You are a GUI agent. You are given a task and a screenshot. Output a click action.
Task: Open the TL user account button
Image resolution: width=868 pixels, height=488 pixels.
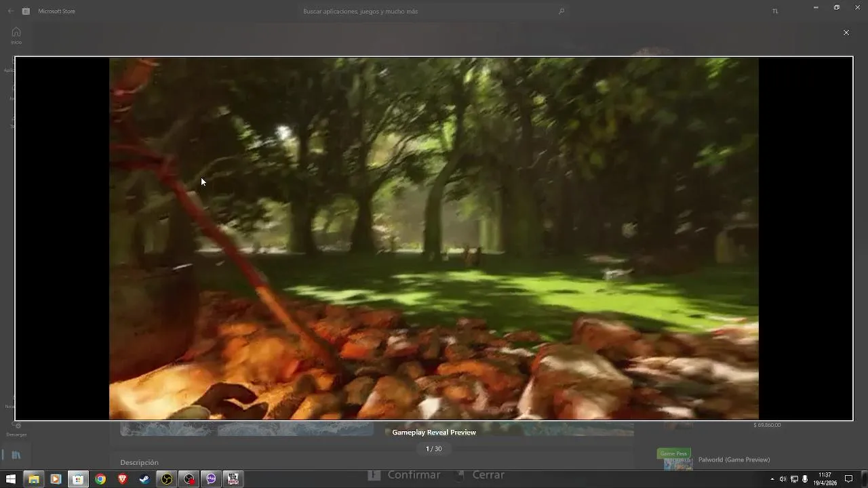click(x=775, y=11)
